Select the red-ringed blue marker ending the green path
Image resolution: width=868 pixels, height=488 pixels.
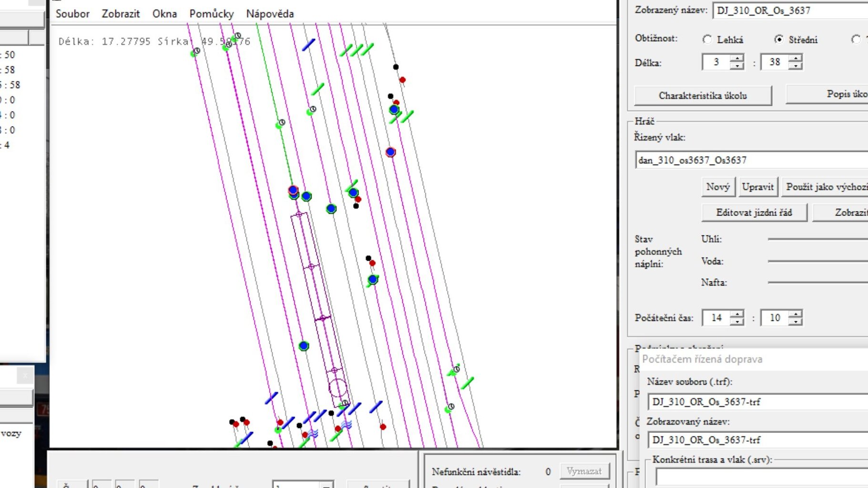click(293, 190)
